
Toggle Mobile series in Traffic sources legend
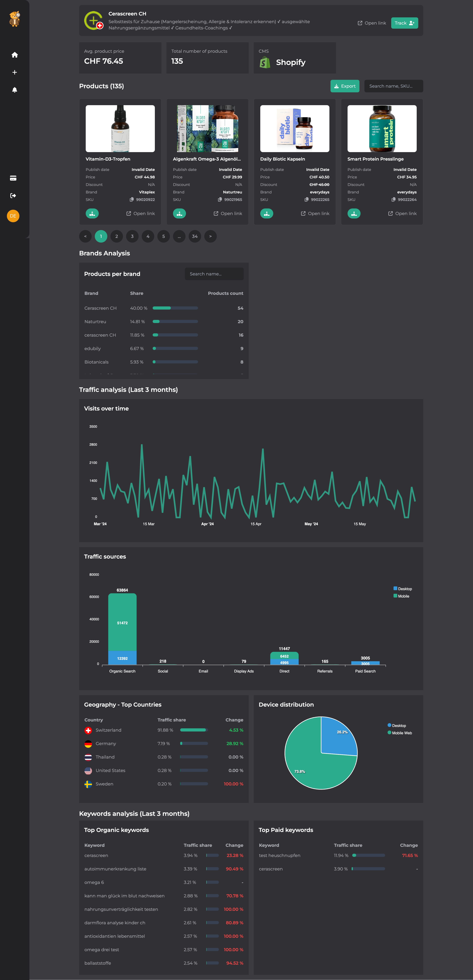click(401, 596)
